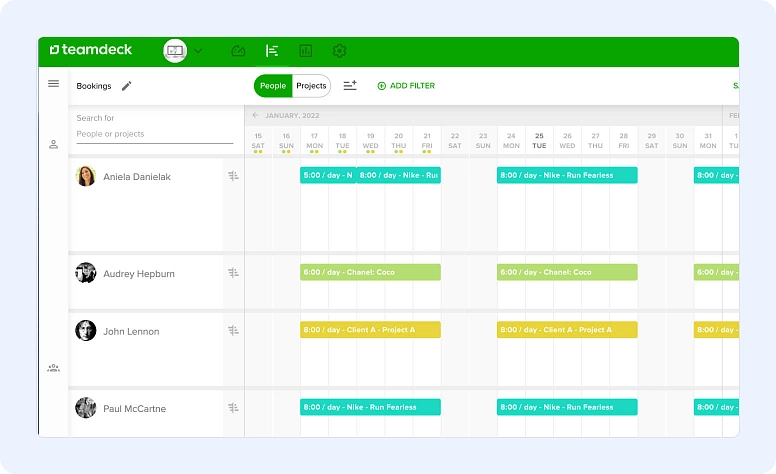Click the pencil icon next to Bookings
The height and width of the screenshot is (474, 776).
(x=126, y=86)
